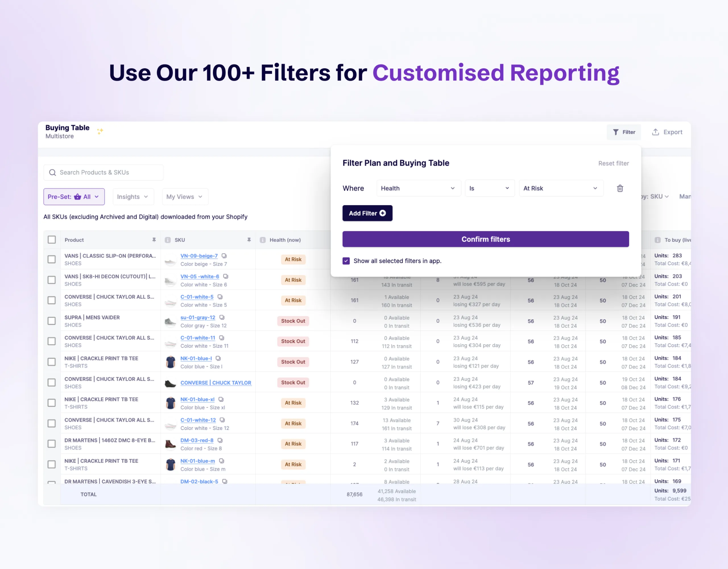Click Add Filter to add another condition
This screenshot has width=728, height=569.
(367, 213)
